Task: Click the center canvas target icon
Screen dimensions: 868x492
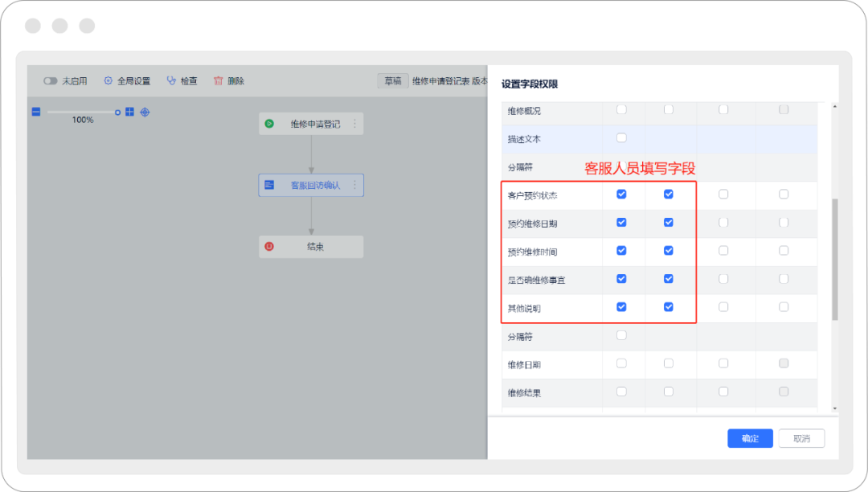Action: (x=145, y=112)
